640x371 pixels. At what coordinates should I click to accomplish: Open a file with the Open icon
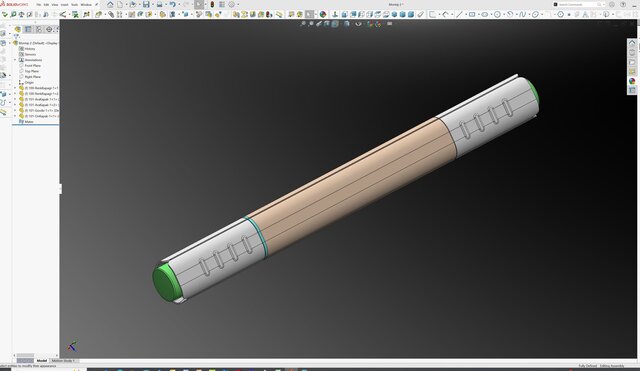[x=133, y=4]
